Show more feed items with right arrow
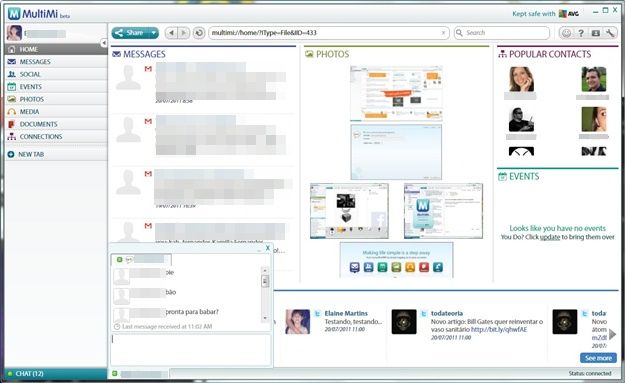 point(613,334)
